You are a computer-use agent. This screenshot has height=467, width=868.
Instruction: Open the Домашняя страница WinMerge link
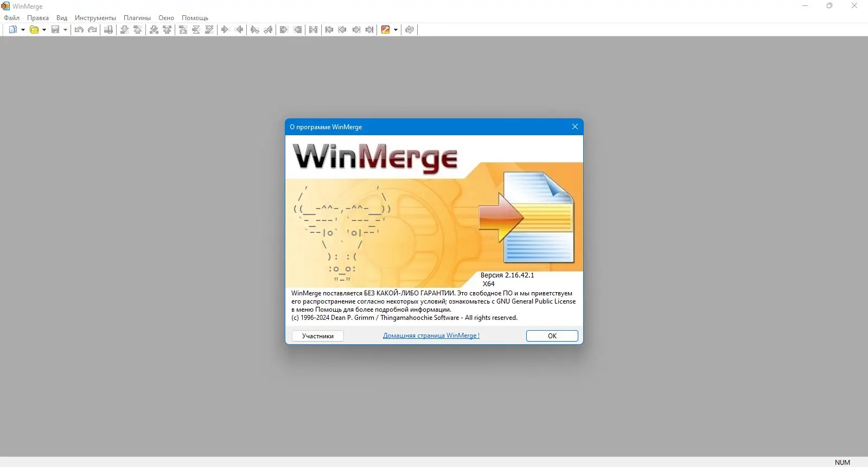click(x=431, y=336)
